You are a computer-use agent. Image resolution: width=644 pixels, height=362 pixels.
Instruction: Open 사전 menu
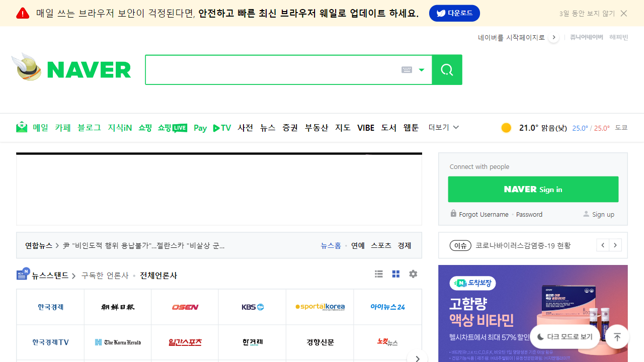246,128
